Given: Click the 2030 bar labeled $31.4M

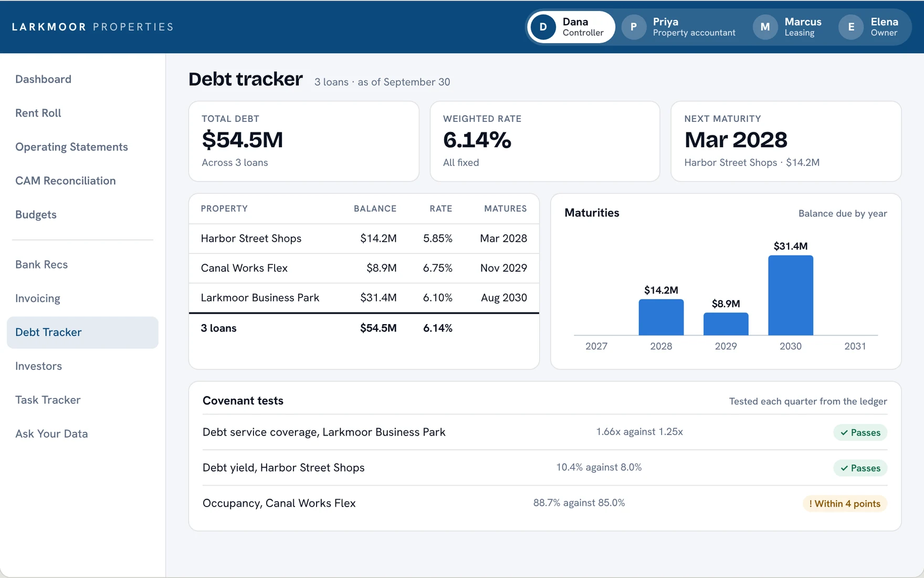Looking at the screenshot, I should tap(791, 295).
